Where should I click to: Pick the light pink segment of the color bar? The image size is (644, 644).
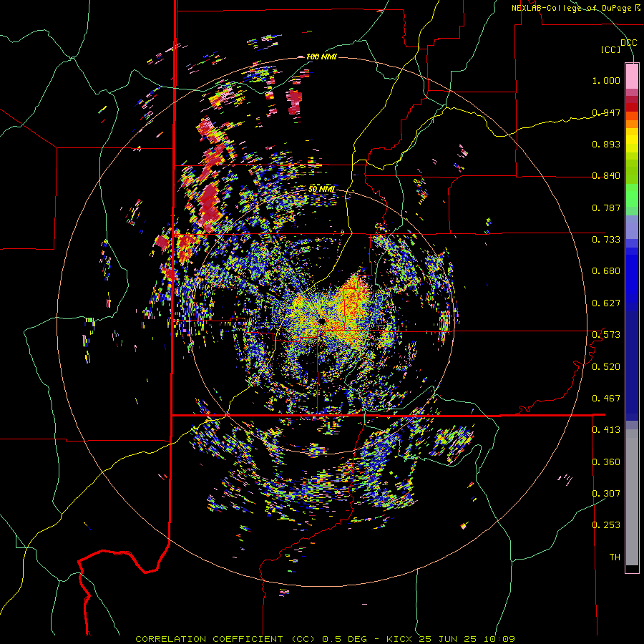pos(632,76)
